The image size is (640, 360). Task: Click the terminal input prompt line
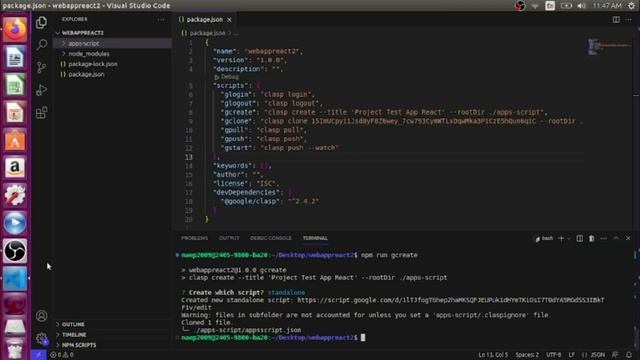point(273,338)
